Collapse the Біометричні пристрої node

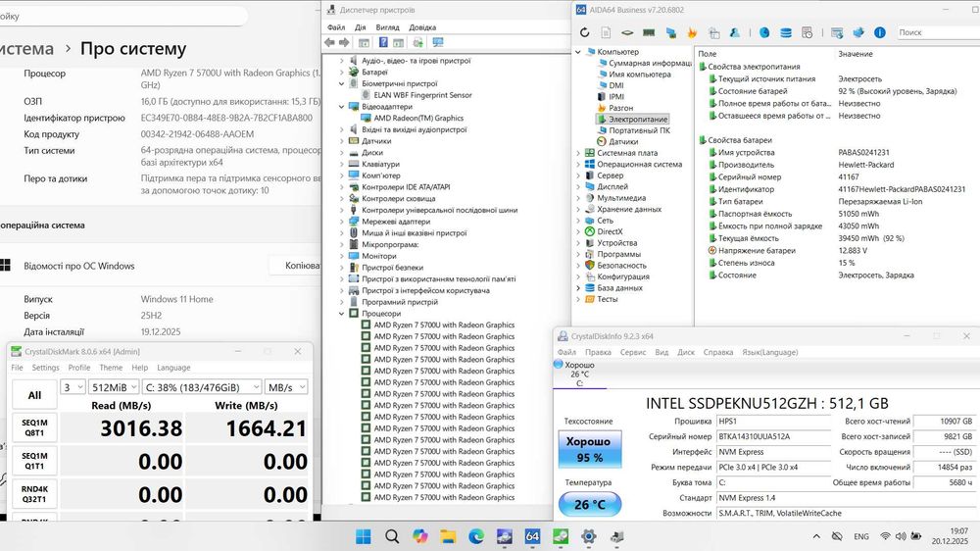coord(342,83)
